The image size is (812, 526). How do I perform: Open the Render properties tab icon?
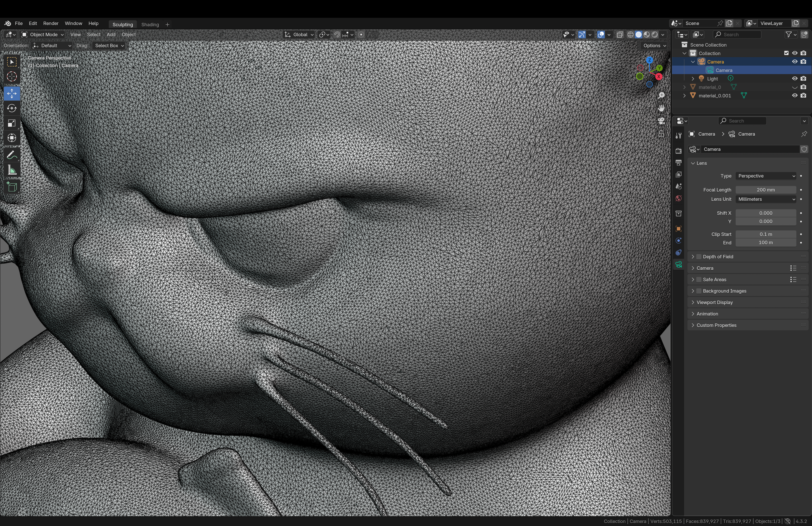tap(678, 151)
